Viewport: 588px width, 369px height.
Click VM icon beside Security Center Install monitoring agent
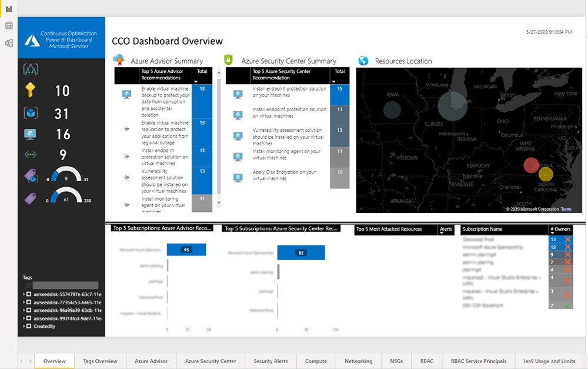238,157
